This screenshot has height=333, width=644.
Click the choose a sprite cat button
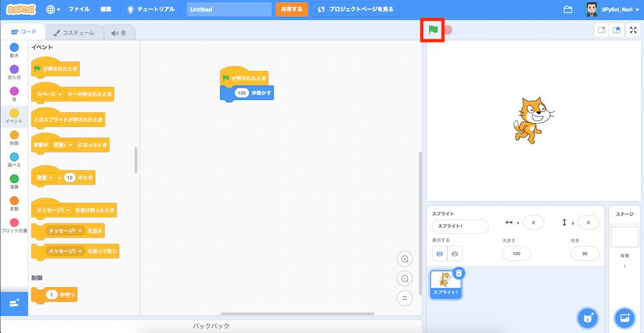(588, 318)
